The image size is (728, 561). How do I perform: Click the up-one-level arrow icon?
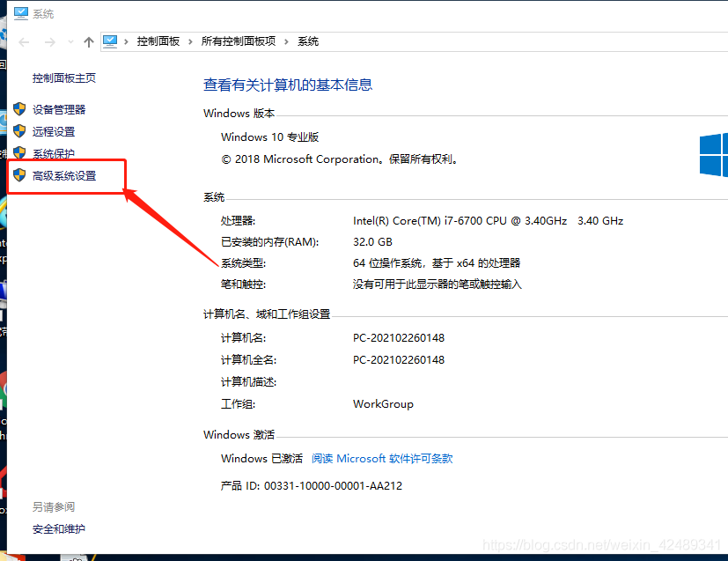[x=89, y=41]
